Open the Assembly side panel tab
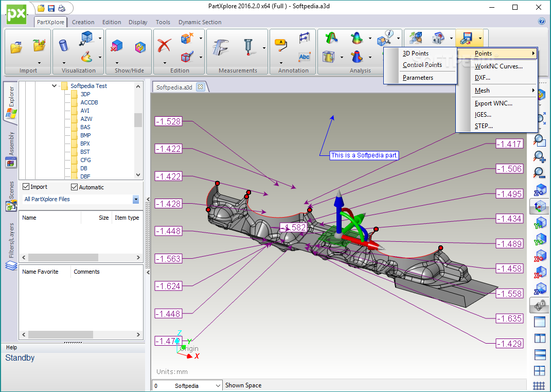This screenshot has width=551, height=392. point(11,149)
